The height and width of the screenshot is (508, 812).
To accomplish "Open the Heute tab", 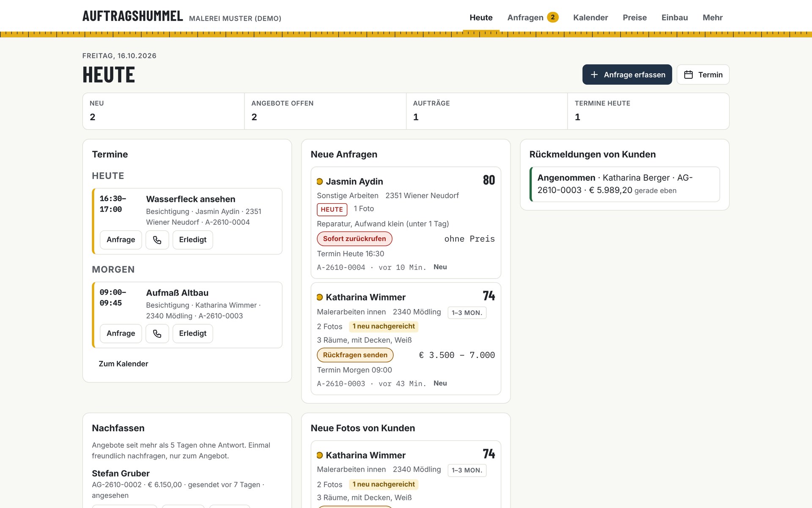I will click(481, 17).
